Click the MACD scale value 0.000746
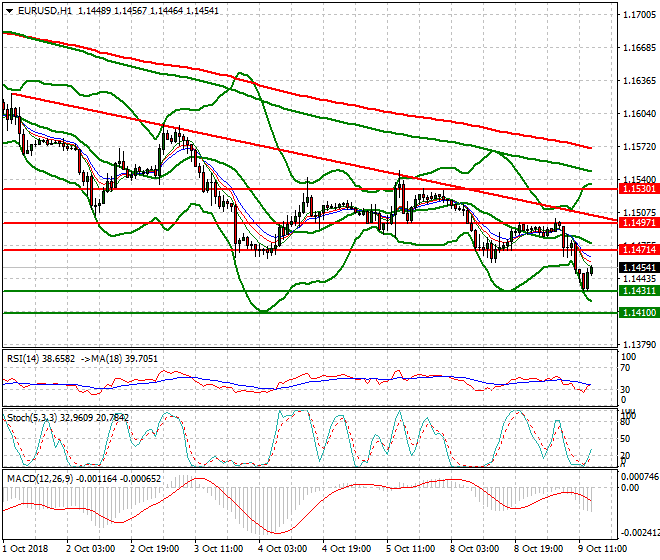This screenshot has width=660, height=560. point(639,477)
